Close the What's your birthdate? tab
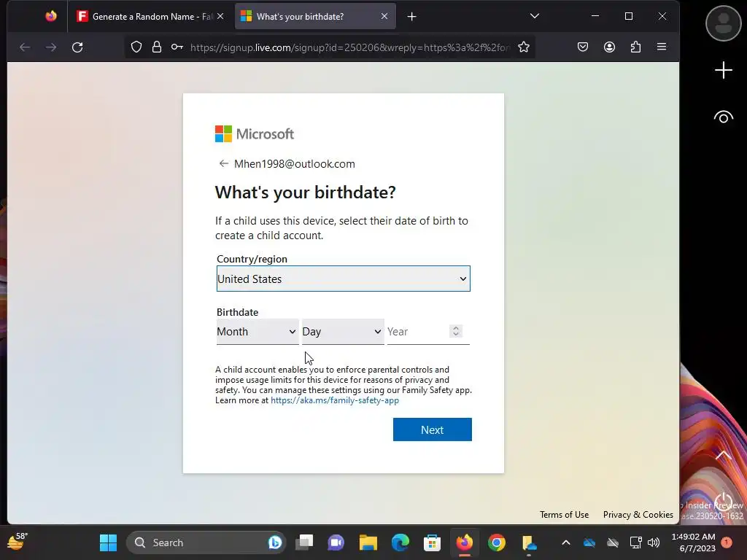The width and height of the screenshot is (747, 560). (384, 16)
